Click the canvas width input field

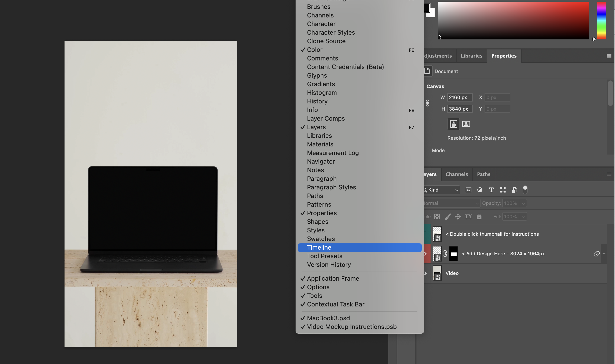(459, 97)
